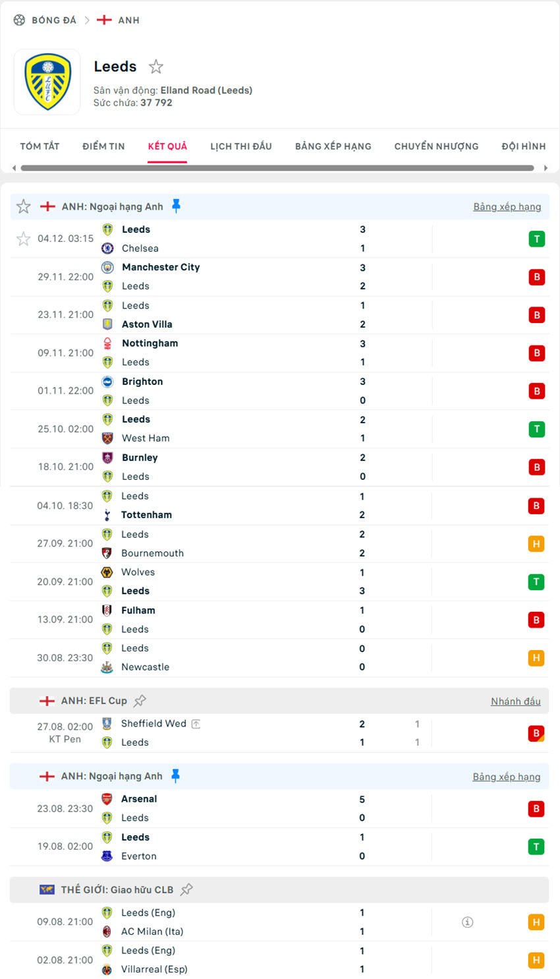Click the green T result badge for Chelsea match
Image resolution: width=560 pixels, height=979 pixels.
point(536,239)
